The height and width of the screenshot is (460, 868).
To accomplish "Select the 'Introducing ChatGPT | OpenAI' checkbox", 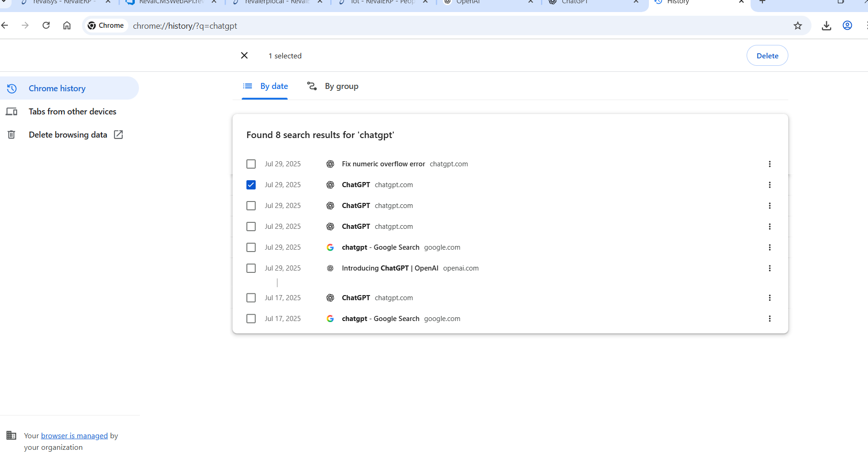I will 251,268.
